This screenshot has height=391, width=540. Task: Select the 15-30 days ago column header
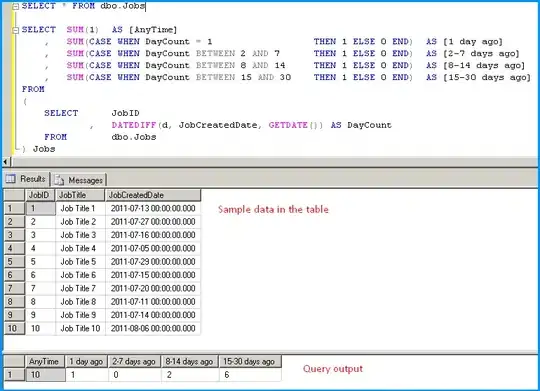pos(250,362)
